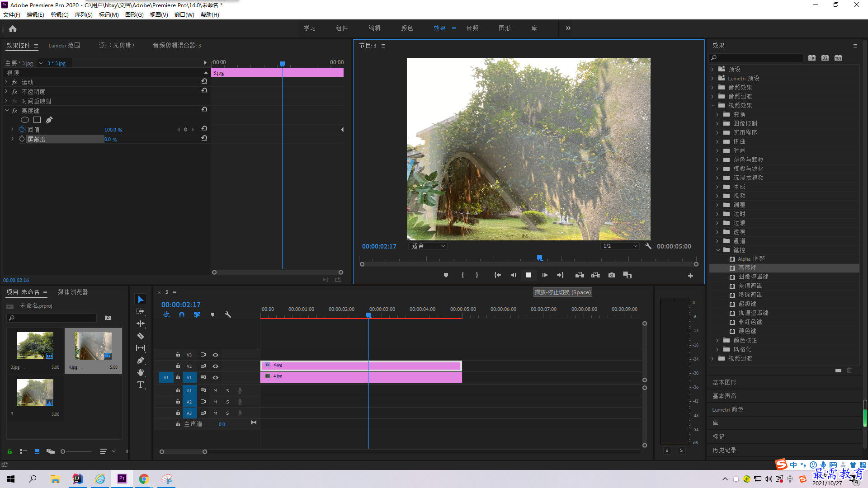This screenshot has width=868, height=488.
Task: Click Mark Out button
Action: (x=477, y=275)
